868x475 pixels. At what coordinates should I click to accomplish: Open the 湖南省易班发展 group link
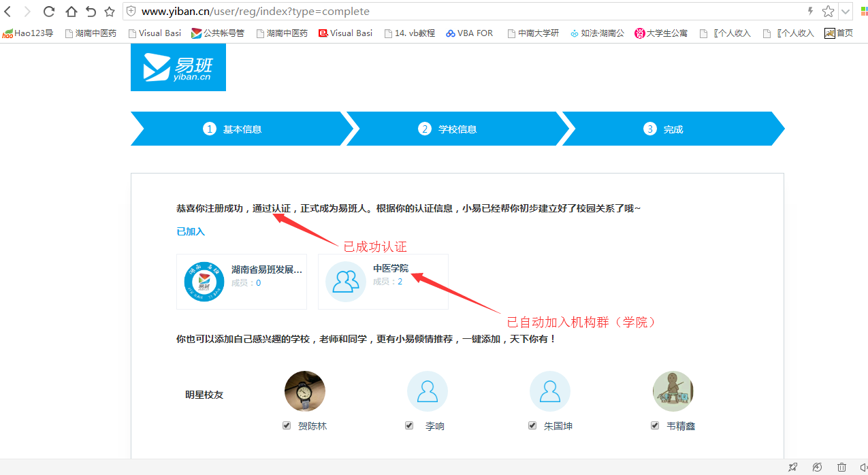(266, 269)
